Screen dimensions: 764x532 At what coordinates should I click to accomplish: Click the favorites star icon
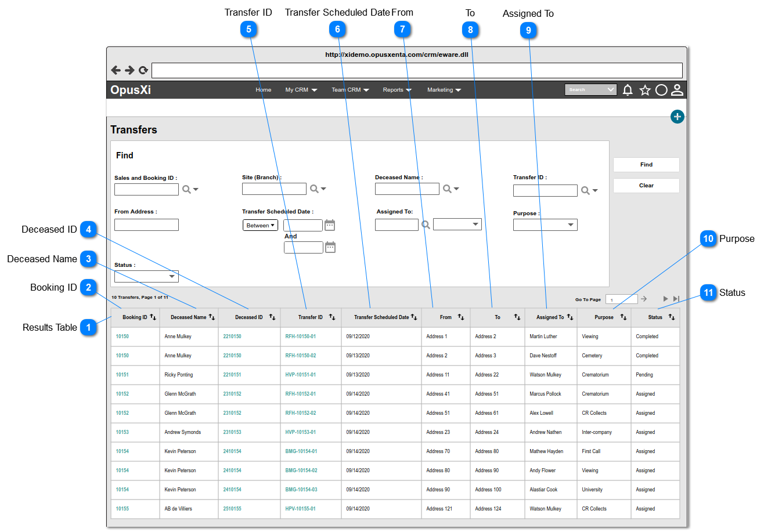pyautogui.click(x=645, y=90)
